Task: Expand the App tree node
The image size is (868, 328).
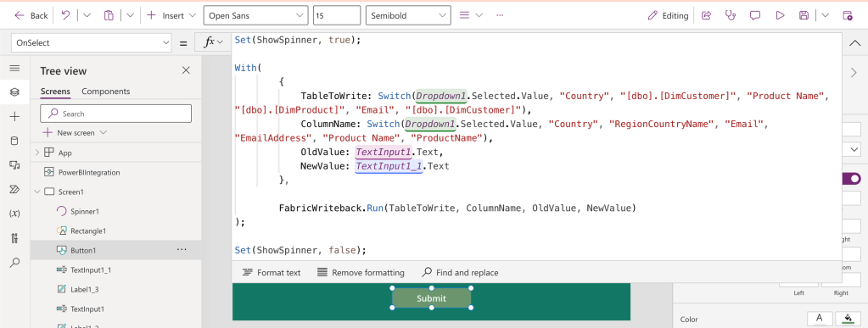Action: (37, 152)
